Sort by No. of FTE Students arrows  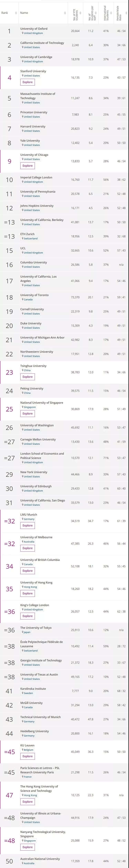[81, 13]
